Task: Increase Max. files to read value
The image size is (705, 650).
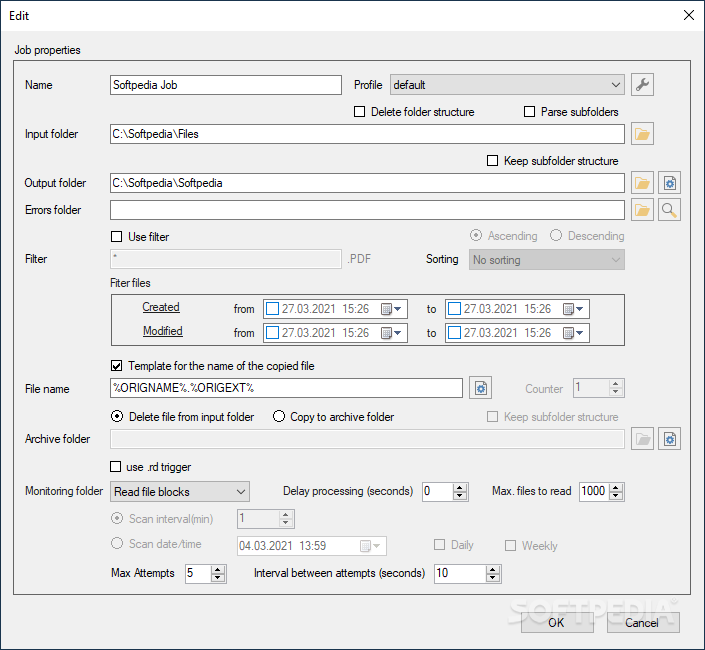Action: (x=616, y=488)
